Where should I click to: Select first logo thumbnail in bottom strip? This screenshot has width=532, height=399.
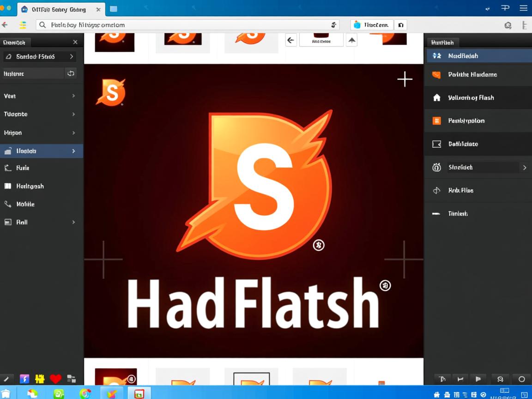[x=115, y=377]
